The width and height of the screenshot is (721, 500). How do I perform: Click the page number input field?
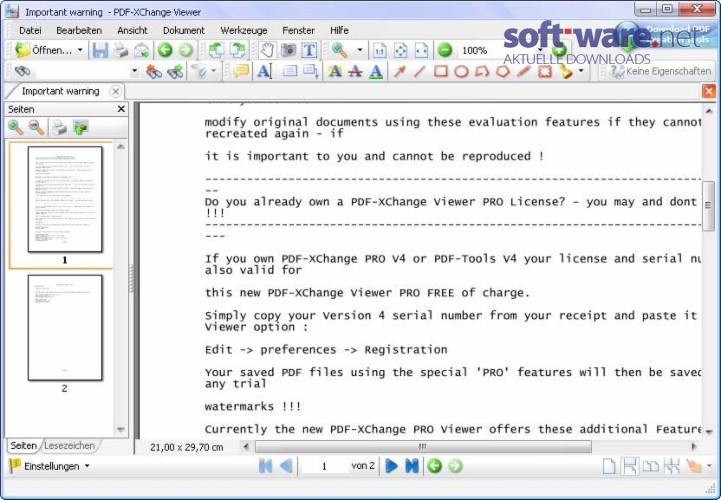324,466
